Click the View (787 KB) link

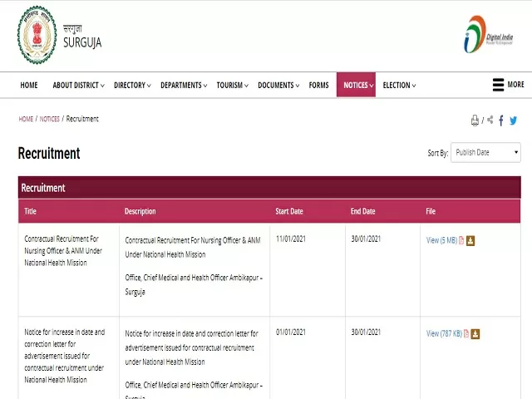[444, 334]
